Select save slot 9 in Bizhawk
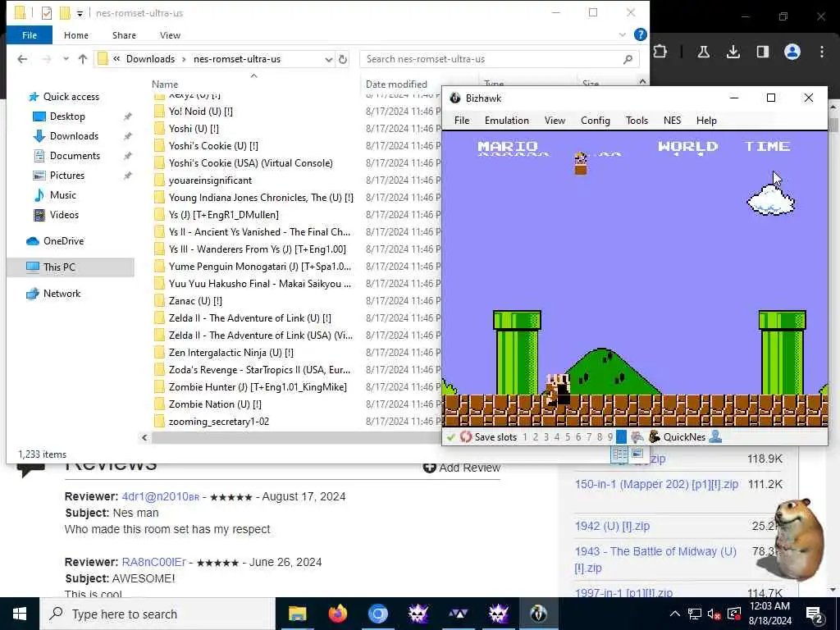The width and height of the screenshot is (840, 630). coord(610,437)
